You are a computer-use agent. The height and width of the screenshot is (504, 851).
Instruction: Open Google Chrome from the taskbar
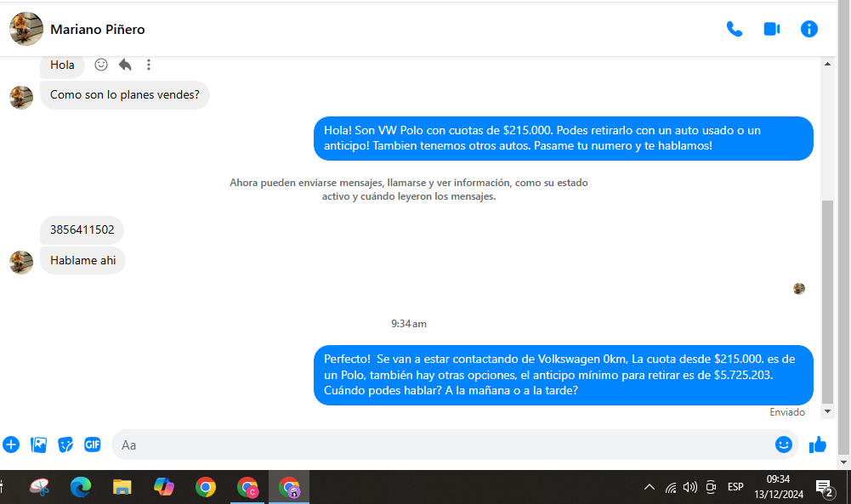(206, 487)
